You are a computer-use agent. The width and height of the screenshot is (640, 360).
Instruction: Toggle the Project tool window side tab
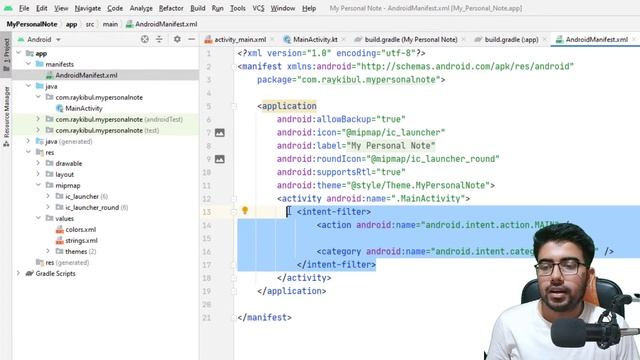pos(6,55)
